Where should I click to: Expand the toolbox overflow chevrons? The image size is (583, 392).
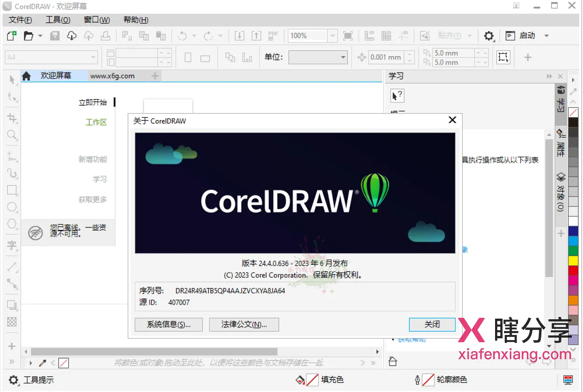[x=12, y=362]
